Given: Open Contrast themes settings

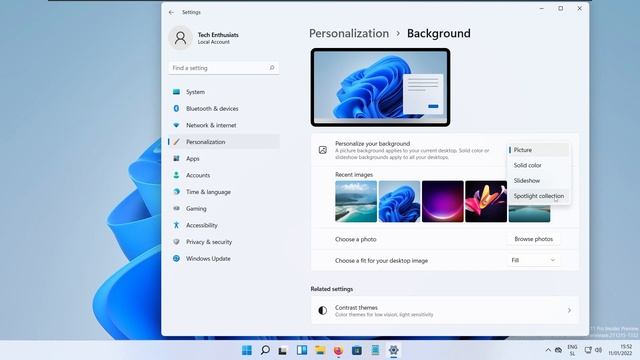Looking at the screenshot, I should pyautogui.click(x=445, y=311).
